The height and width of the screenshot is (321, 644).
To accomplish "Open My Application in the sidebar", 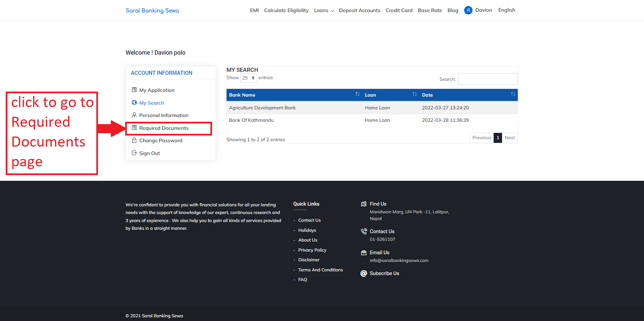I will click(157, 90).
